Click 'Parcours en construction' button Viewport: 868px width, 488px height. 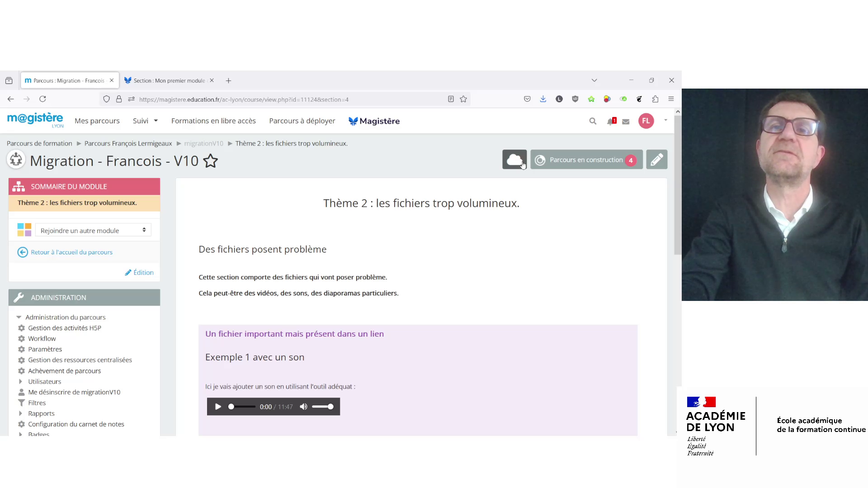(x=586, y=160)
